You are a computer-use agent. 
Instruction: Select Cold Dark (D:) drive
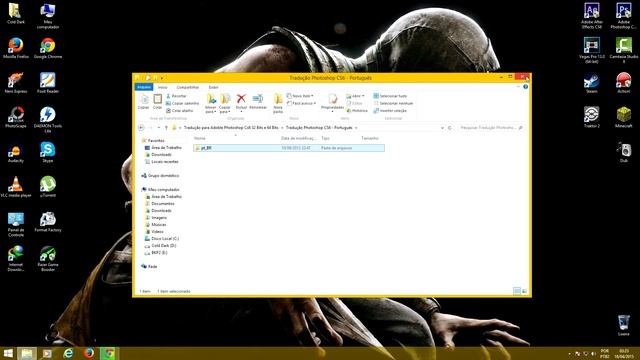(x=160, y=246)
